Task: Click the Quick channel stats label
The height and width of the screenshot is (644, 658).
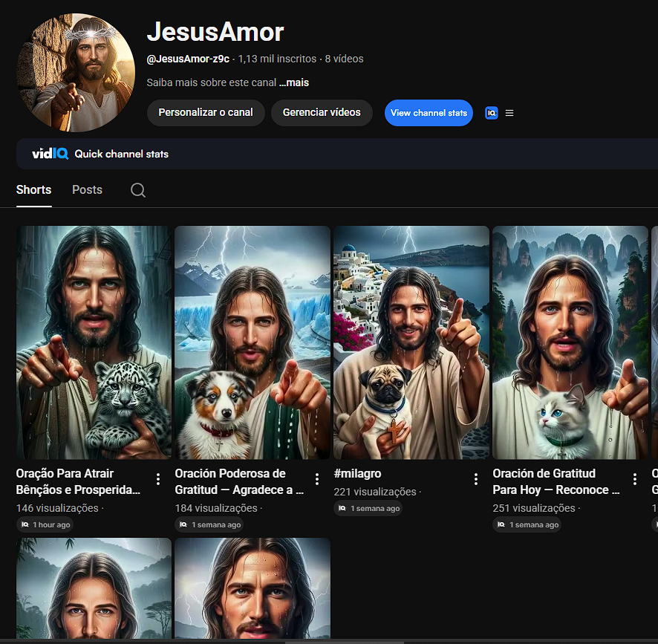Action: tap(121, 154)
